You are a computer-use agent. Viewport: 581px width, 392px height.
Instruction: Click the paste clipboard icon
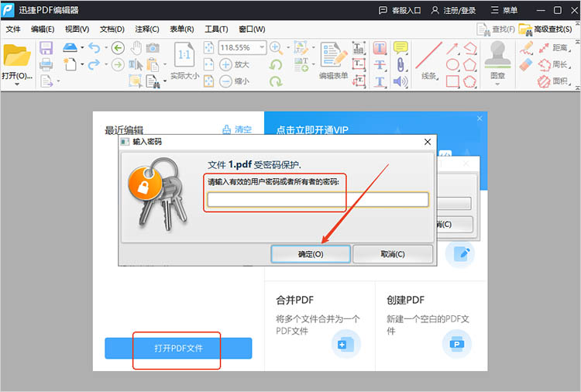[x=153, y=64]
